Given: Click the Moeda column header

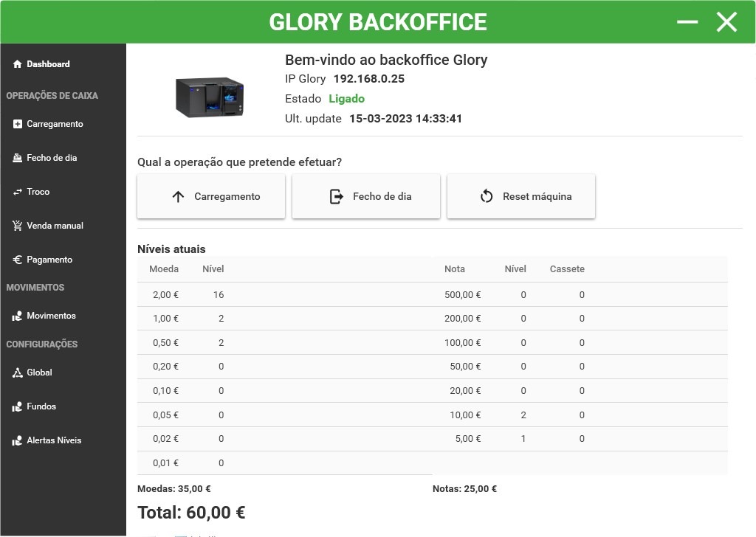Looking at the screenshot, I should coord(164,269).
